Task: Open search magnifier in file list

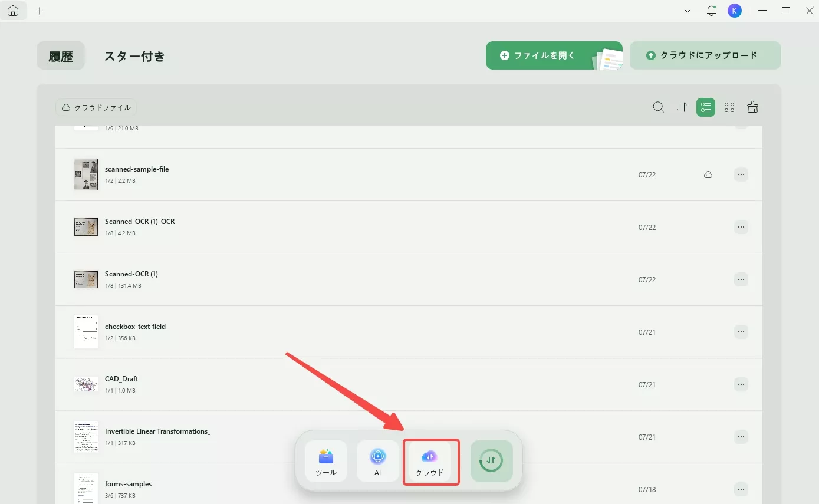Action: click(x=659, y=107)
